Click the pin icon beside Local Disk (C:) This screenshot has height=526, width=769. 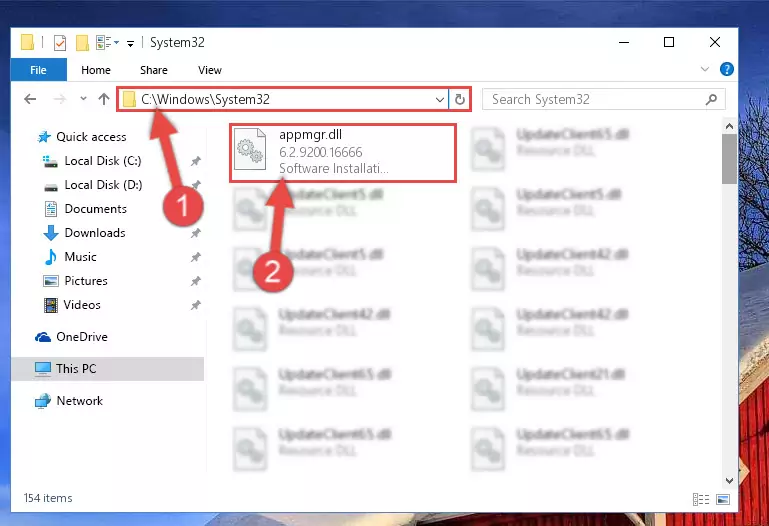click(196, 161)
